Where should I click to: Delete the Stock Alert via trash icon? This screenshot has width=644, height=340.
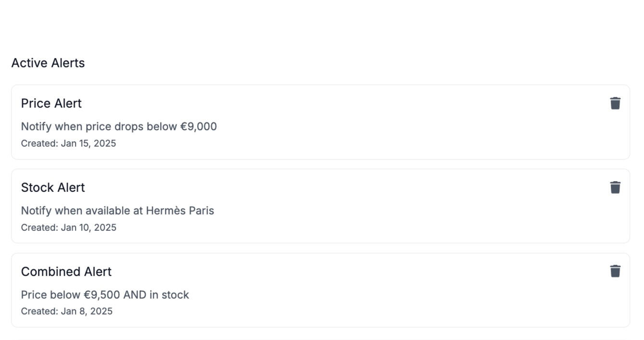click(615, 188)
